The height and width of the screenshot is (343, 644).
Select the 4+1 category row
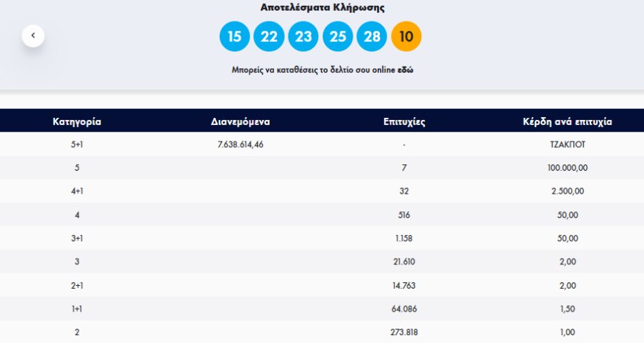77,192
